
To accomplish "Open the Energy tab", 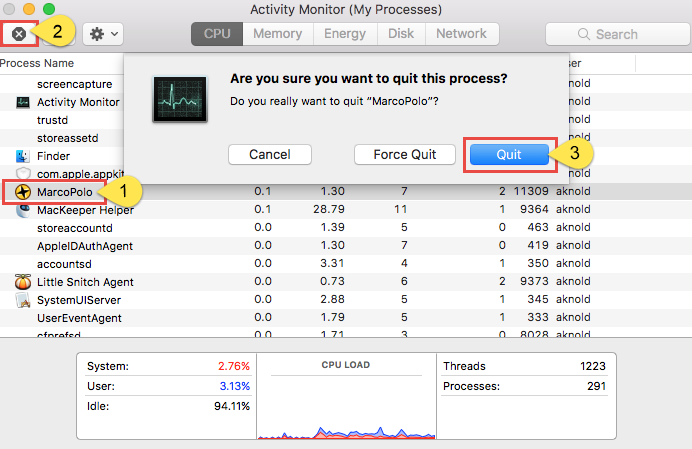I will click(345, 34).
